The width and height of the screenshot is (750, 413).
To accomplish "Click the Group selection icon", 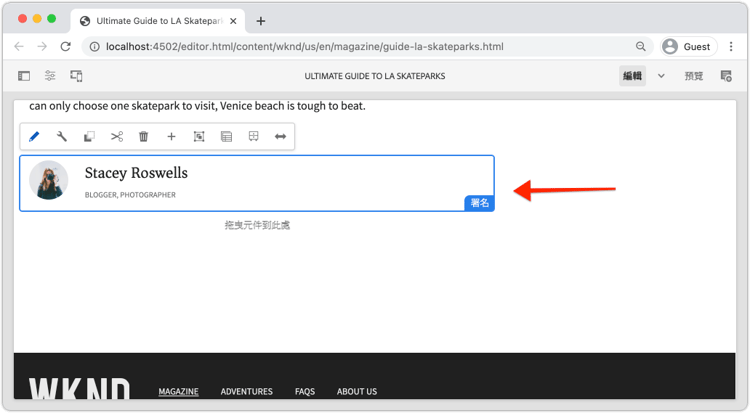I will (x=199, y=137).
